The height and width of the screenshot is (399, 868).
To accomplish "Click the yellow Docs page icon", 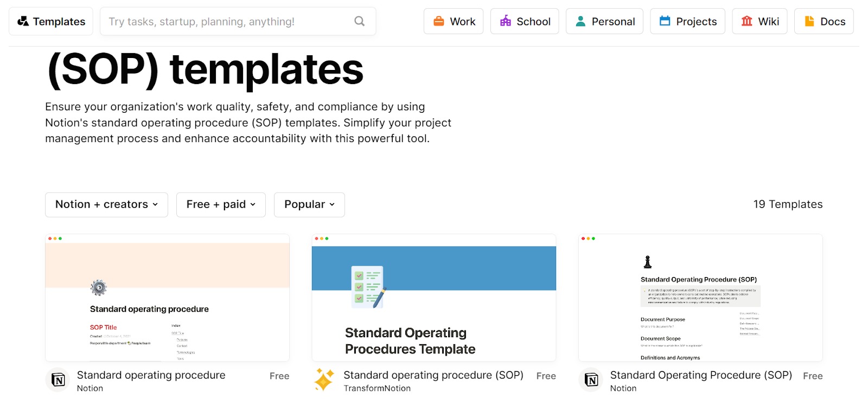I will click(809, 21).
